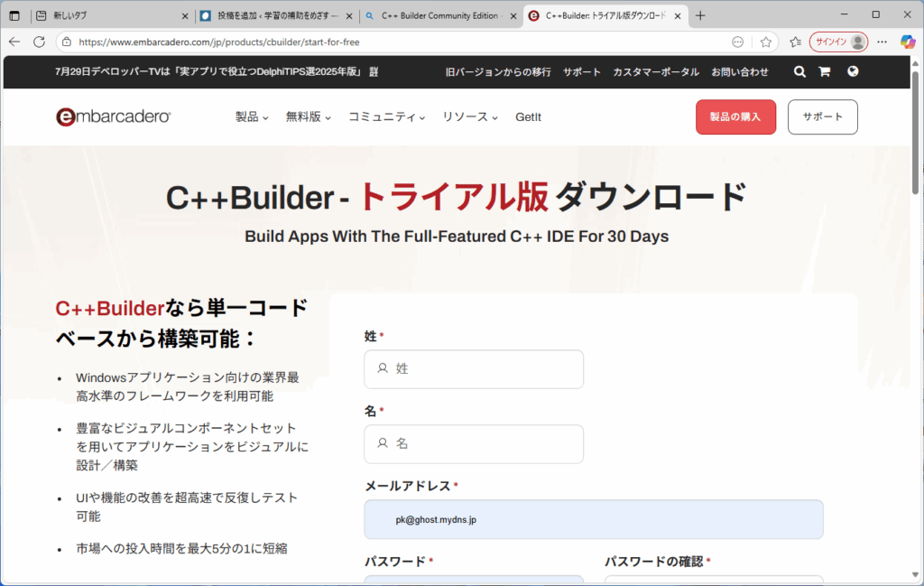Click the white サポート button
This screenshot has width=924, height=586.
(x=823, y=116)
